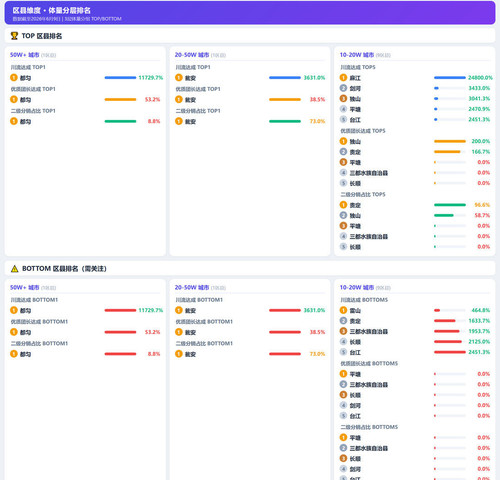Click the 二级分销占比 TOP5 subheading
The height and width of the screenshot is (480, 500).
[363, 194]
